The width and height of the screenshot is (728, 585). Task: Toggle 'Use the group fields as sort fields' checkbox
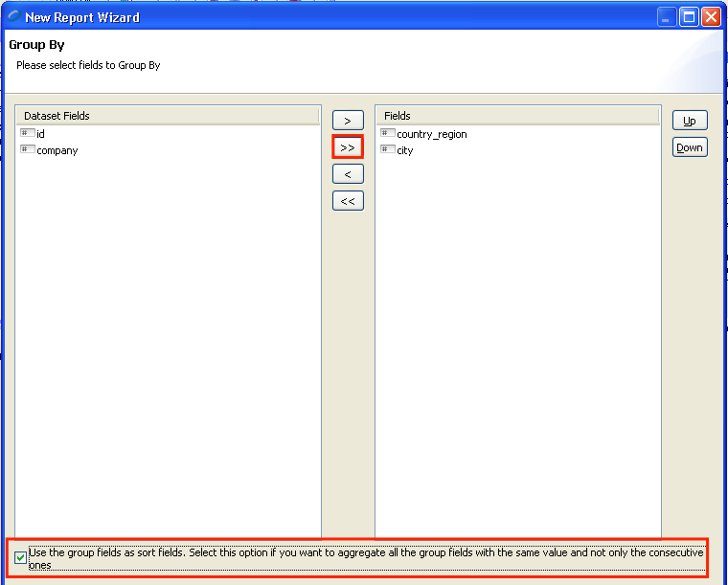point(20,557)
